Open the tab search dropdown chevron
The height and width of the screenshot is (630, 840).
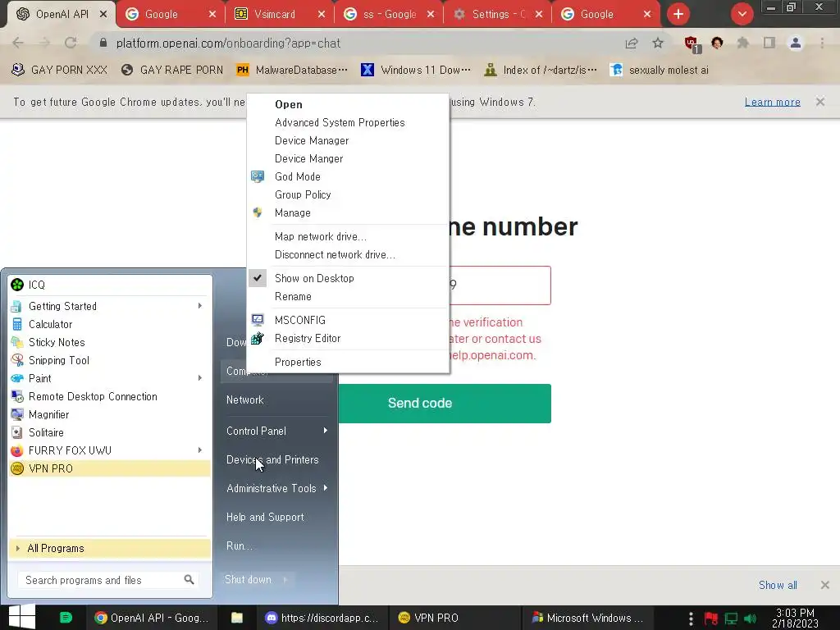click(x=742, y=14)
